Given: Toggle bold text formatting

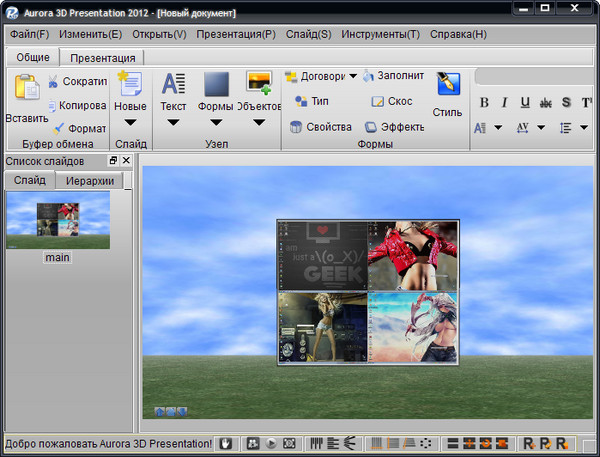Looking at the screenshot, I should click(484, 102).
